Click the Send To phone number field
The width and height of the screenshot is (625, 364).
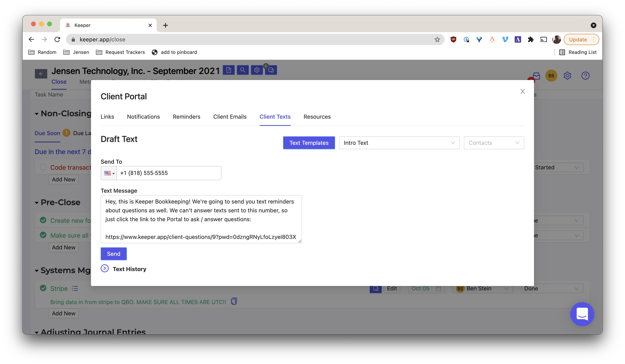tap(169, 173)
